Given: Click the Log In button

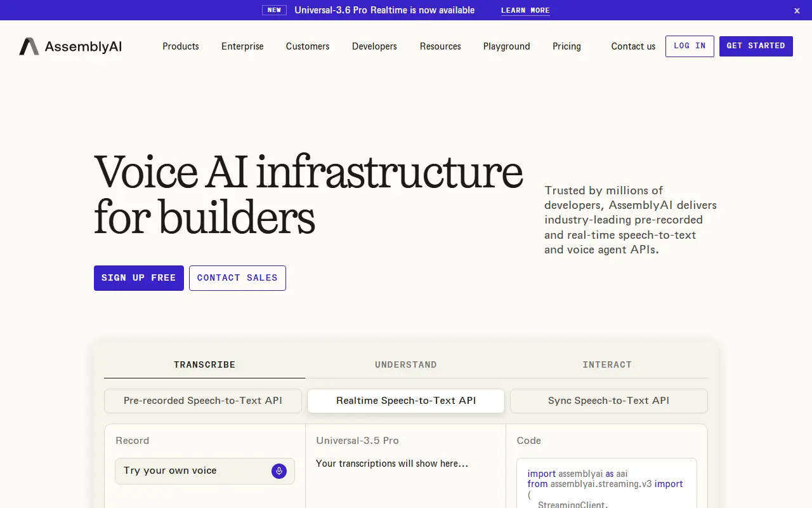Looking at the screenshot, I should (690, 46).
